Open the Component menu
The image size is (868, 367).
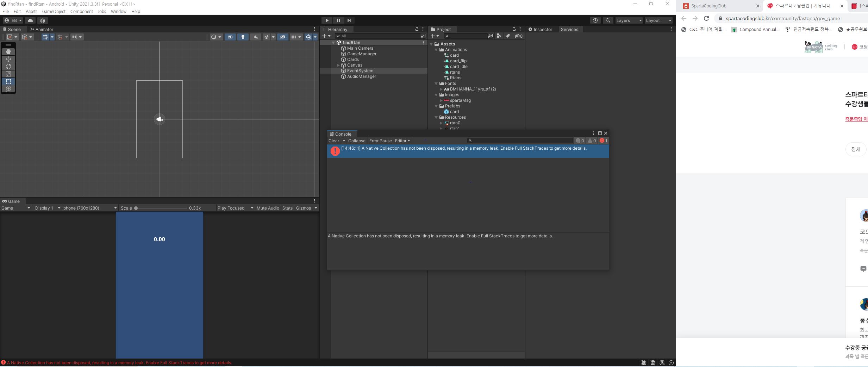point(82,11)
